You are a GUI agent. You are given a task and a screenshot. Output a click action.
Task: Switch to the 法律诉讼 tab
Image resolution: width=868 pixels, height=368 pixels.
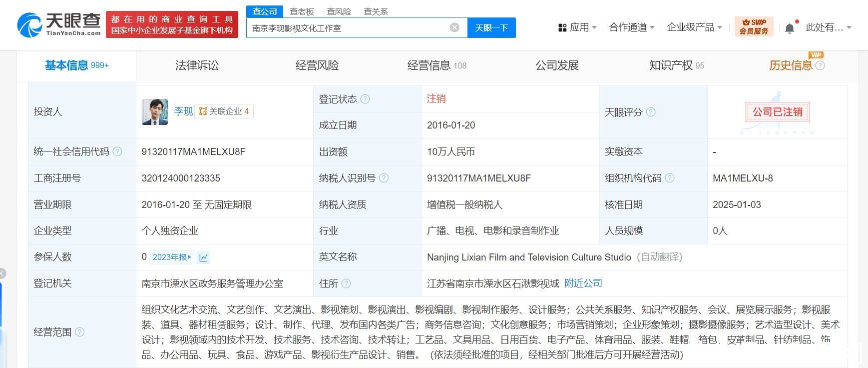pyautogui.click(x=197, y=65)
